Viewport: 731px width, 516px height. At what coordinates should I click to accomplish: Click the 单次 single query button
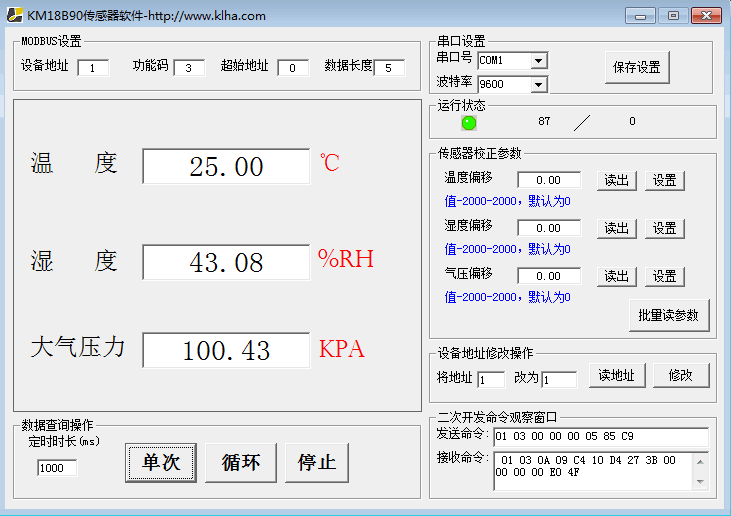click(x=161, y=462)
